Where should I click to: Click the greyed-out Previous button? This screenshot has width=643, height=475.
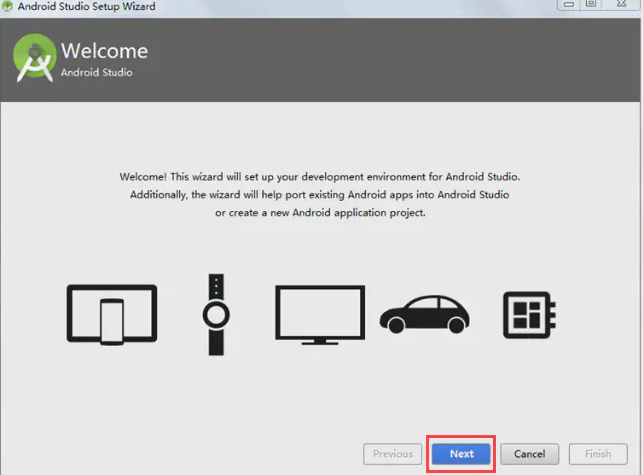(x=392, y=454)
